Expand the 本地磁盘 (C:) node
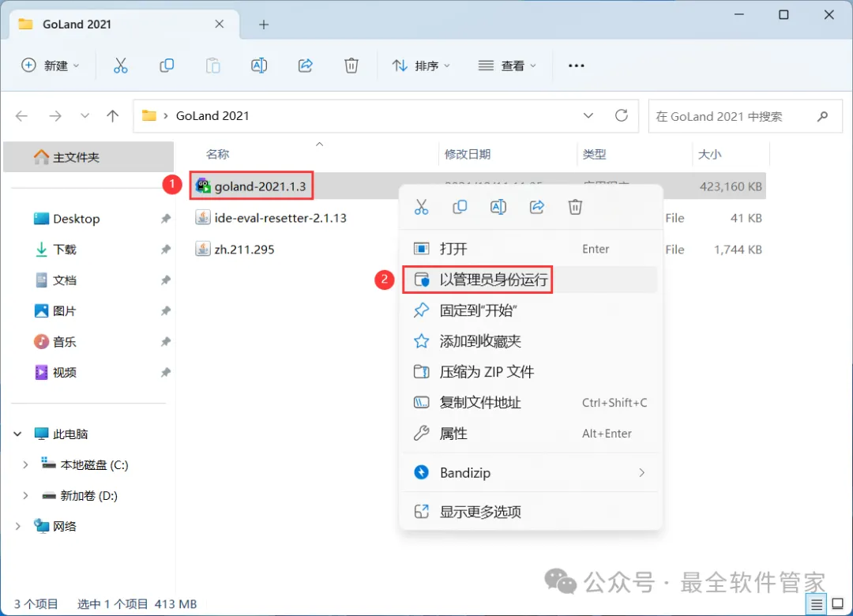Screen dimensions: 853x616 25,465
